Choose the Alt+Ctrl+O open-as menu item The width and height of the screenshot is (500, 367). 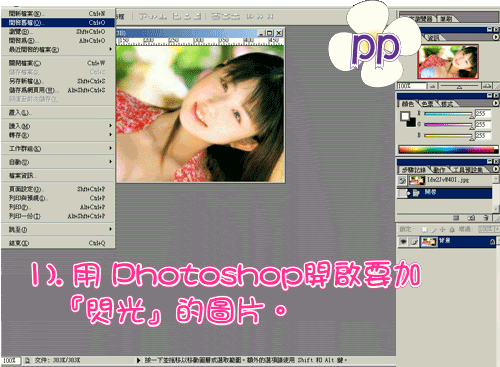point(58,41)
